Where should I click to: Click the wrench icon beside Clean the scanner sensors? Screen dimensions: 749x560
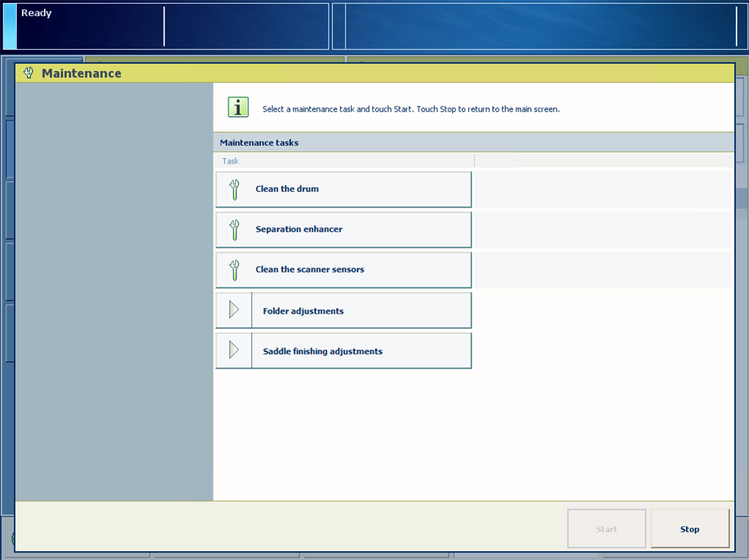click(x=234, y=270)
